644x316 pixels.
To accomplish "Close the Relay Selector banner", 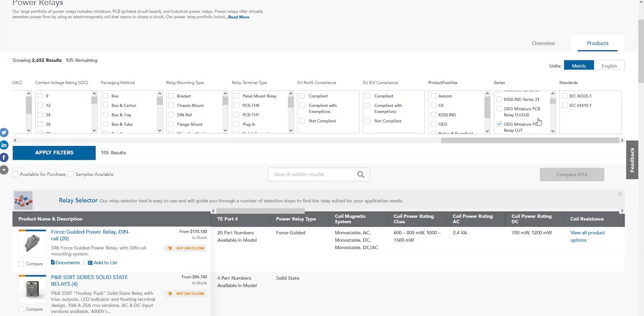I will tap(619, 194).
